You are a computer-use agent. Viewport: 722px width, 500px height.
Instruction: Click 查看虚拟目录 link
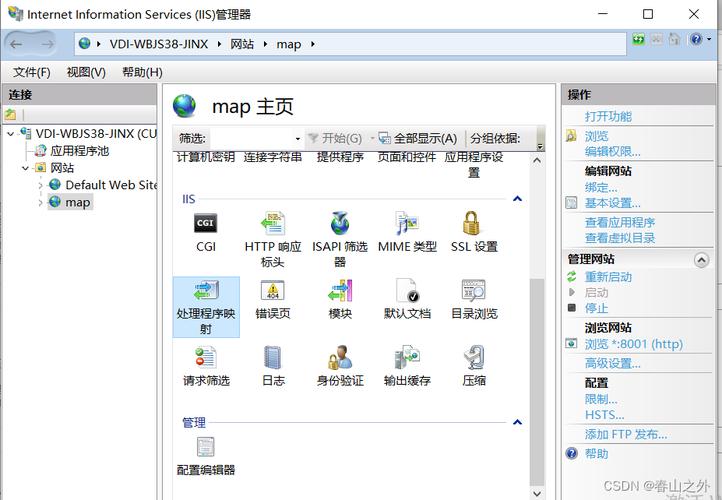tap(620, 238)
